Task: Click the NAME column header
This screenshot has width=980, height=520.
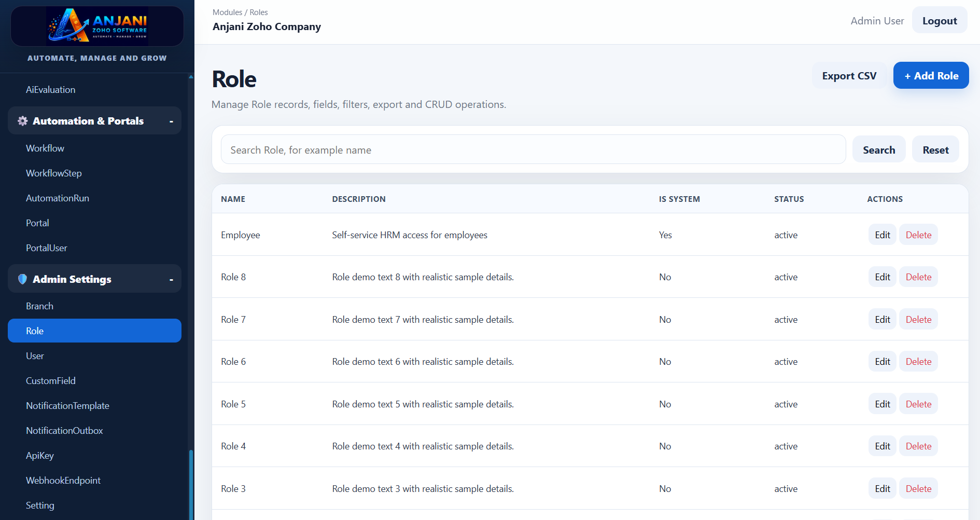Action: click(233, 199)
